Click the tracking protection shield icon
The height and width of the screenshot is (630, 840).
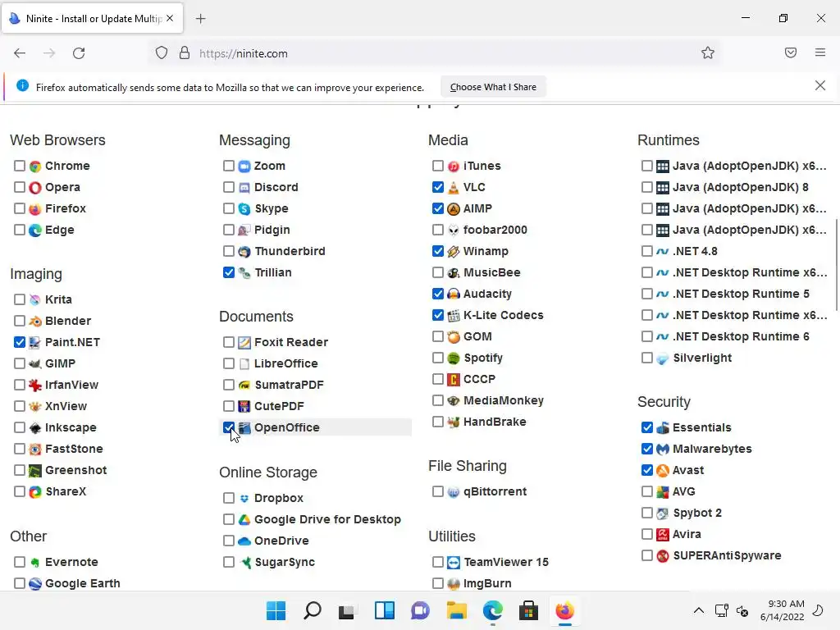[x=162, y=53]
